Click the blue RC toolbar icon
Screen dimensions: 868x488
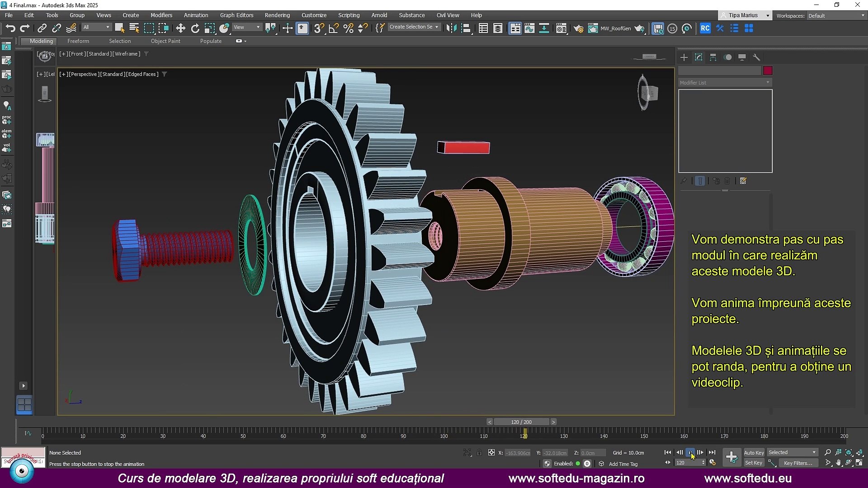point(705,28)
